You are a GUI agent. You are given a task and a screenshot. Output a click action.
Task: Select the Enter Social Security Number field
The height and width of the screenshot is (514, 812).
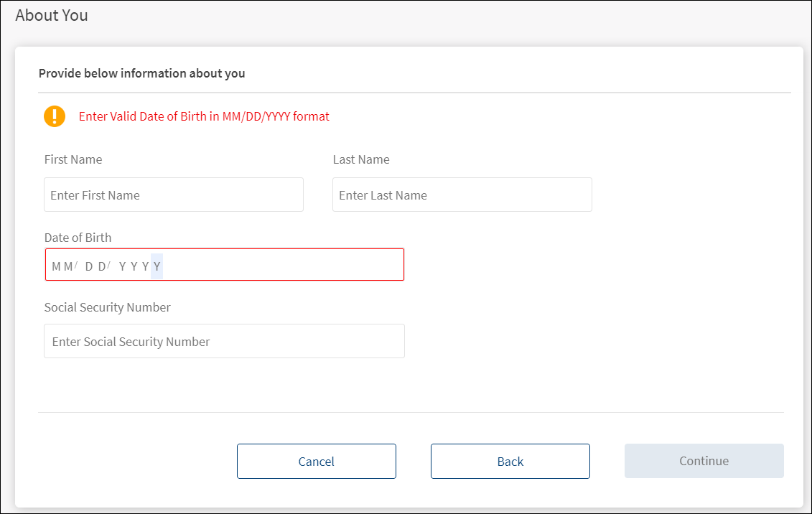224,342
